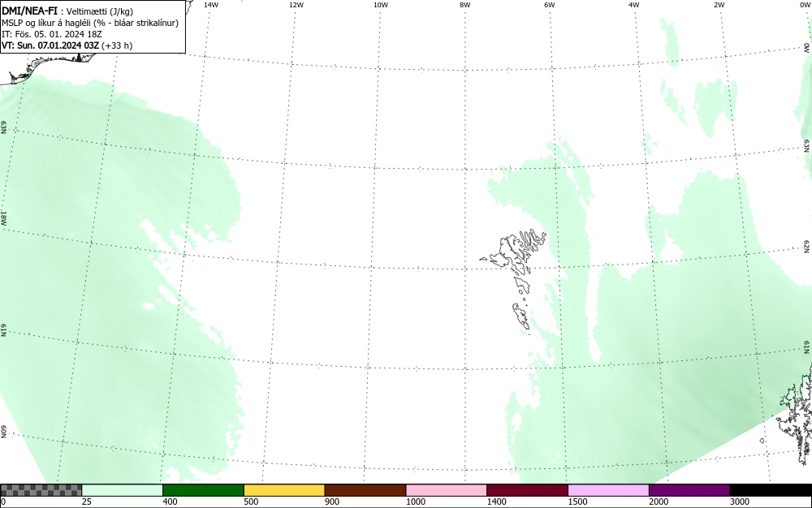
Task: Click the 4W longitude label
Action: (x=634, y=5)
